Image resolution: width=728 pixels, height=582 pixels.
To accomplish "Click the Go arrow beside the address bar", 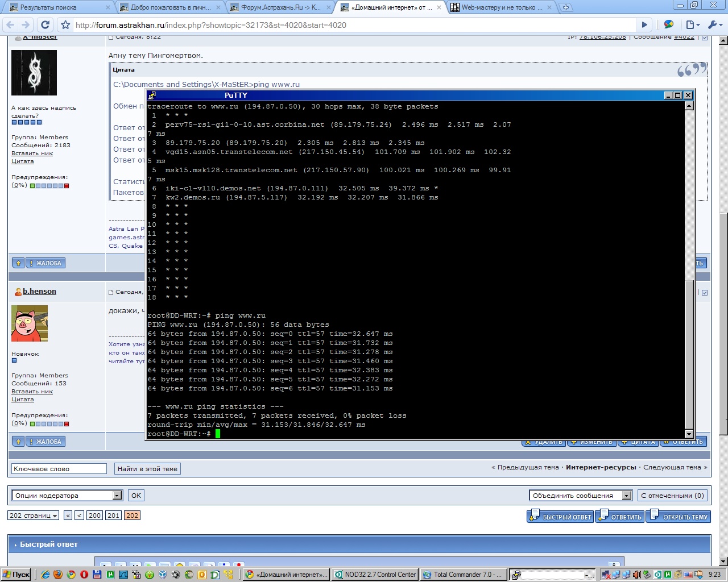I will [644, 25].
